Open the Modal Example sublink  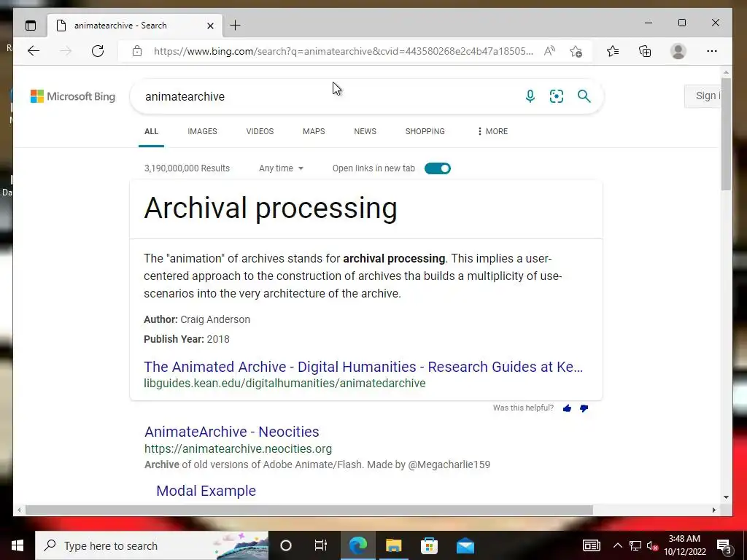tap(206, 491)
